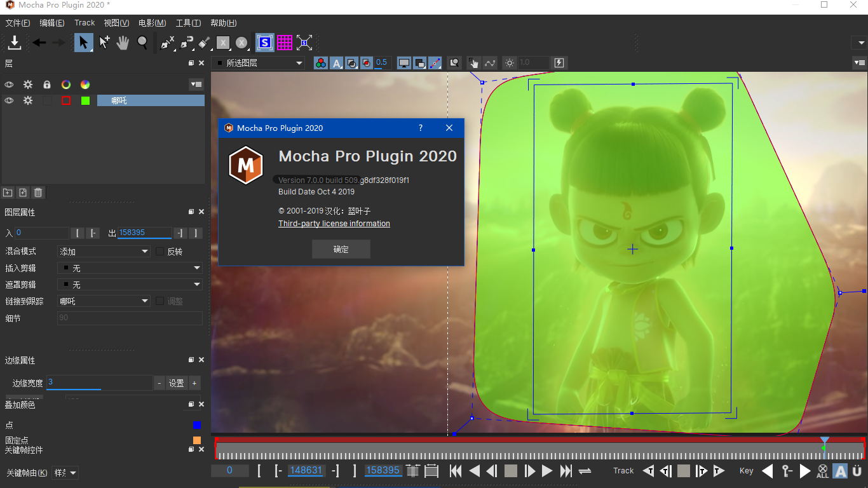Screen dimensions: 868x488
Task: Select the Bezier spline pen tool
Action: [x=186, y=43]
